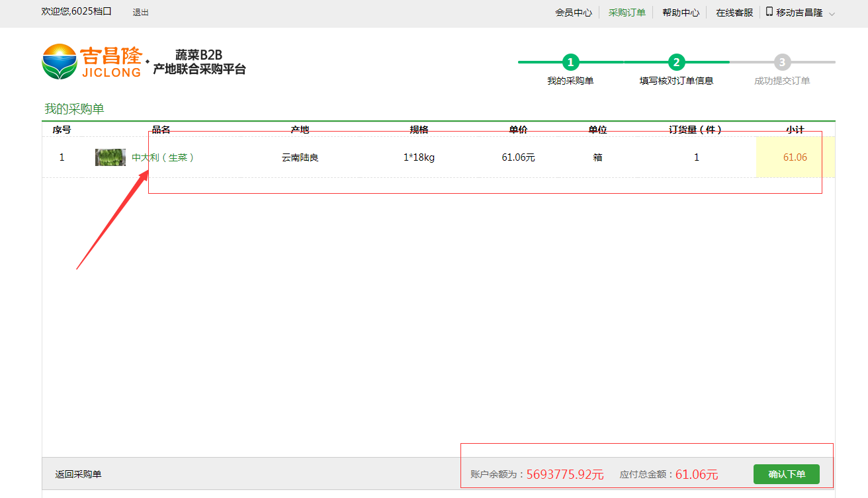Open the 中大利 lettuce product thumbnail
The image size is (868, 498).
(110, 157)
